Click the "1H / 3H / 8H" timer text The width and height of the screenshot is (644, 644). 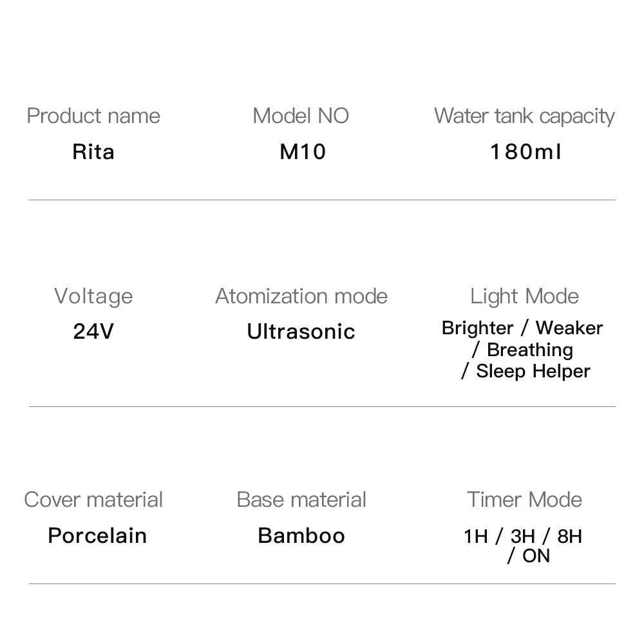point(522,536)
